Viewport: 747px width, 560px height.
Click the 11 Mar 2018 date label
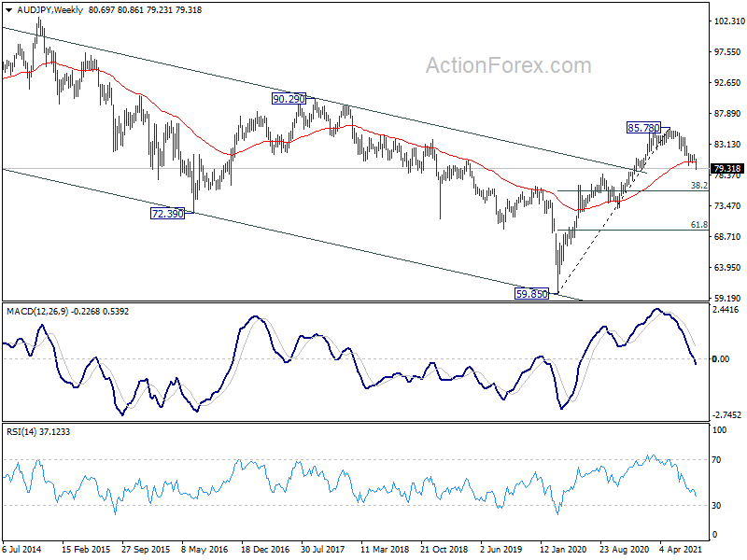385,550
